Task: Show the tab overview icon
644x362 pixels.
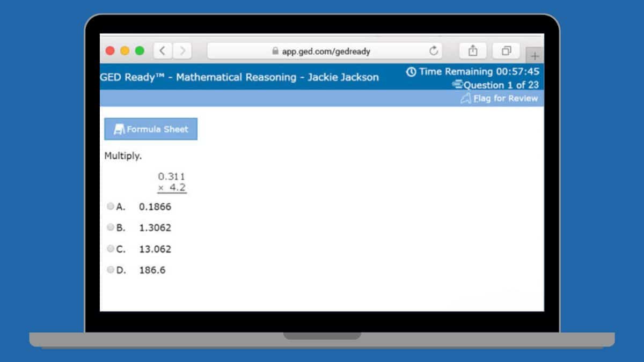Action: click(x=506, y=51)
